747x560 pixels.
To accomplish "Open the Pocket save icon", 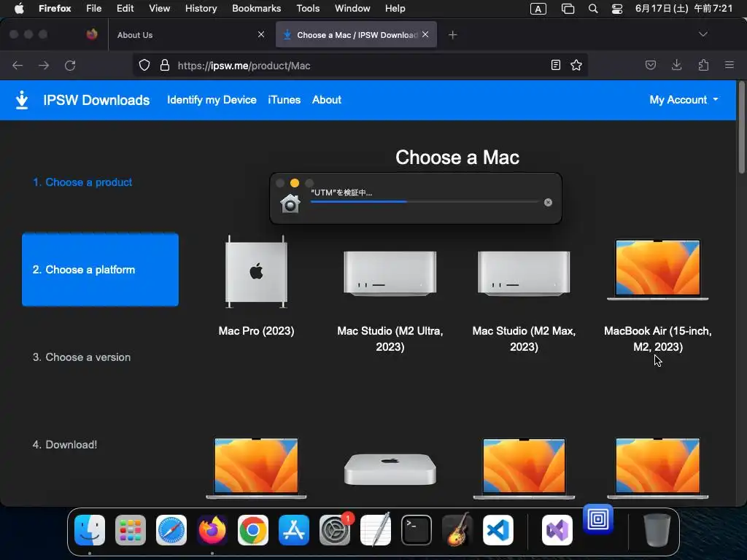I will click(650, 65).
